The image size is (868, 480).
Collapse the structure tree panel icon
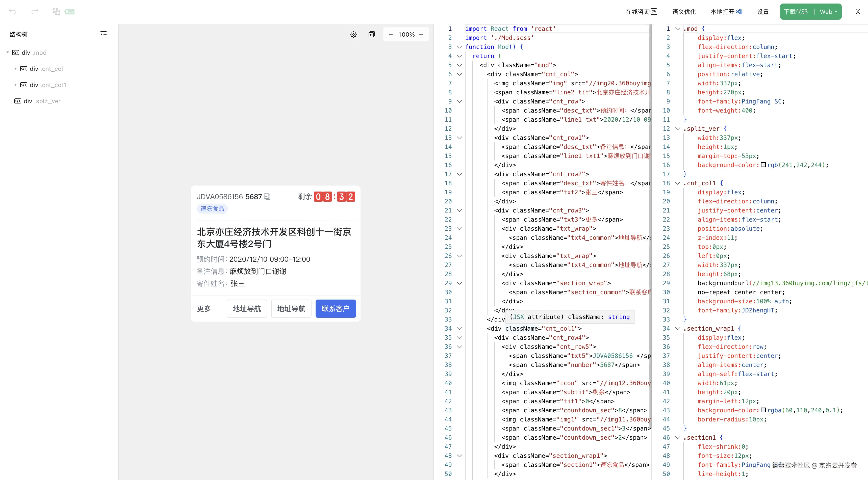[x=104, y=34]
